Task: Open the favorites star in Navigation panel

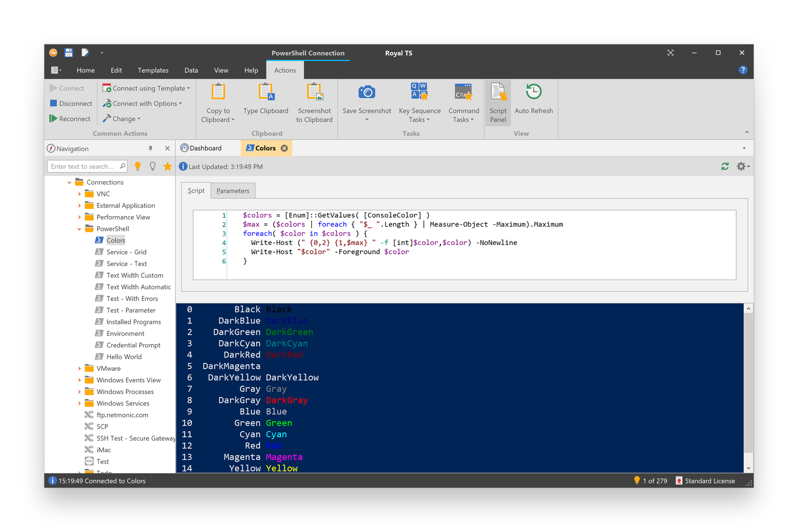Action: tap(167, 166)
